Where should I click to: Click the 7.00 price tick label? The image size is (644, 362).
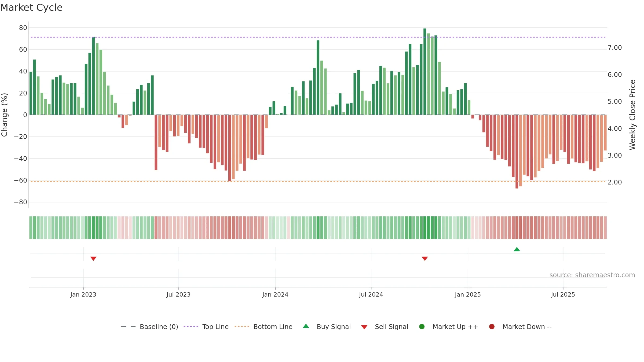[x=615, y=48]
